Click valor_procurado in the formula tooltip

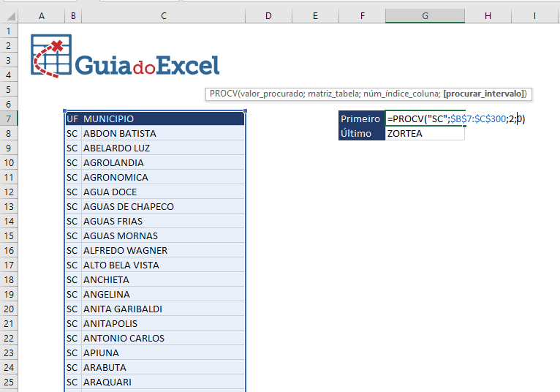click(x=271, y=94)
